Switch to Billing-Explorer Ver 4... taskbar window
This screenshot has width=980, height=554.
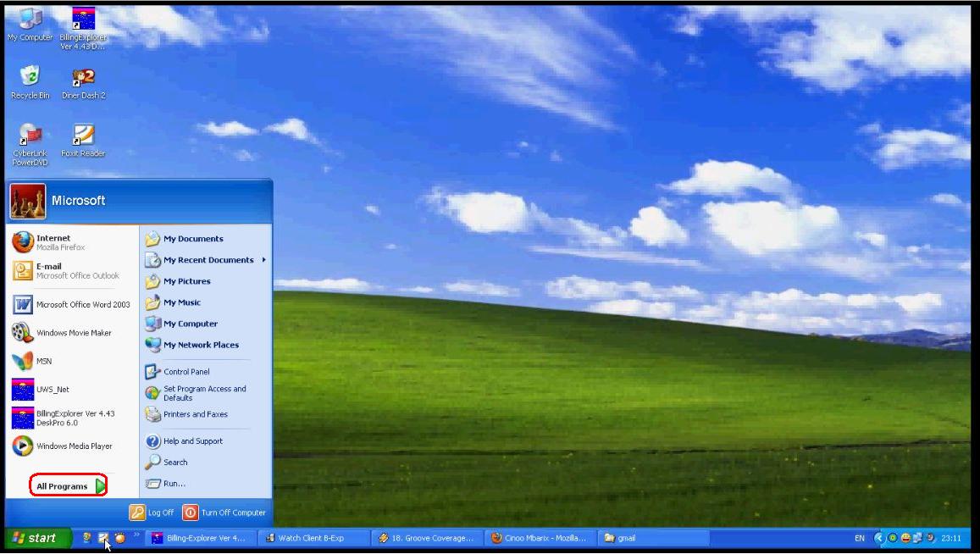(x=201, y=538)
